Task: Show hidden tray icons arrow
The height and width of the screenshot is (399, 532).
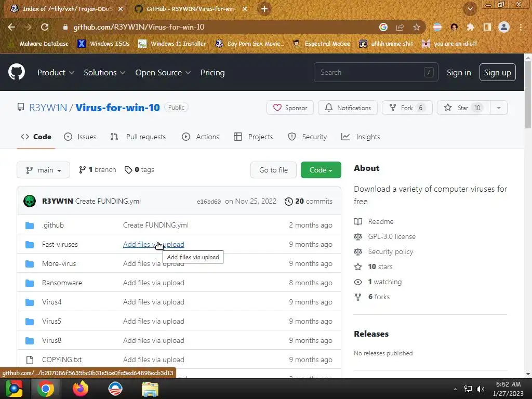Action: pos(455,389)
